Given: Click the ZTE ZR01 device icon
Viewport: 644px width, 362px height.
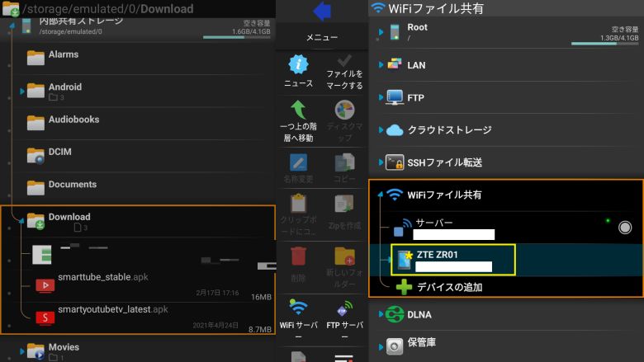Looking at the screenshot, I should point(405,260).
